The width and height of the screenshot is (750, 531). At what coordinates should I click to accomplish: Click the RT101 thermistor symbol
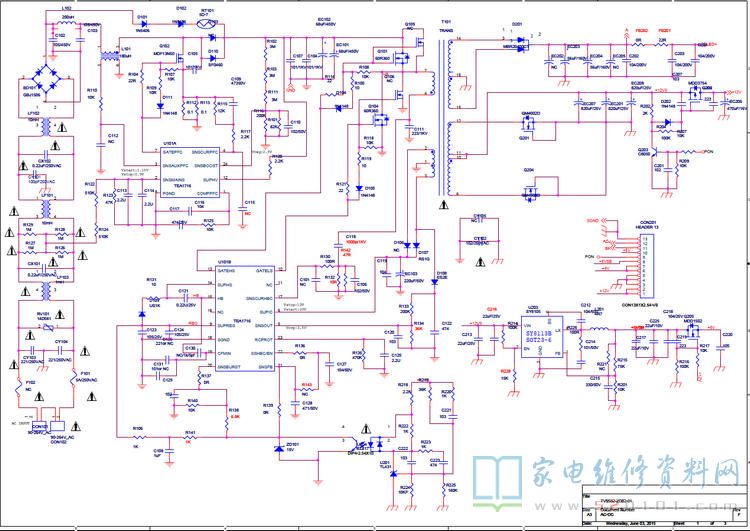point(208,24)
